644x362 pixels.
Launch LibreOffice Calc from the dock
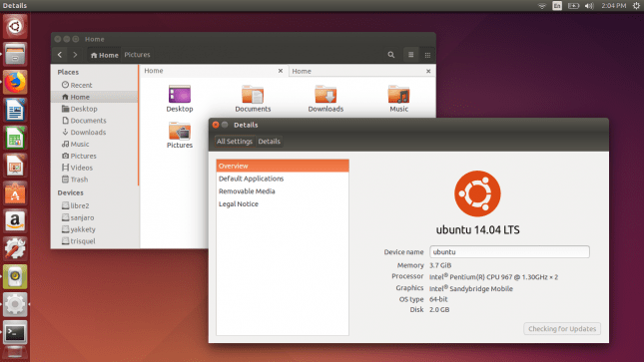tap(15, 138)
